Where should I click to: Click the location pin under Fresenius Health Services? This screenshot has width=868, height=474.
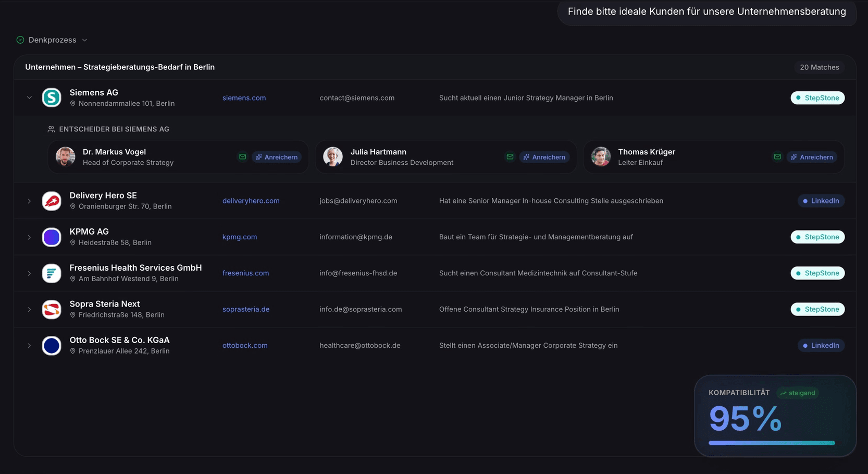pos(73,279)
